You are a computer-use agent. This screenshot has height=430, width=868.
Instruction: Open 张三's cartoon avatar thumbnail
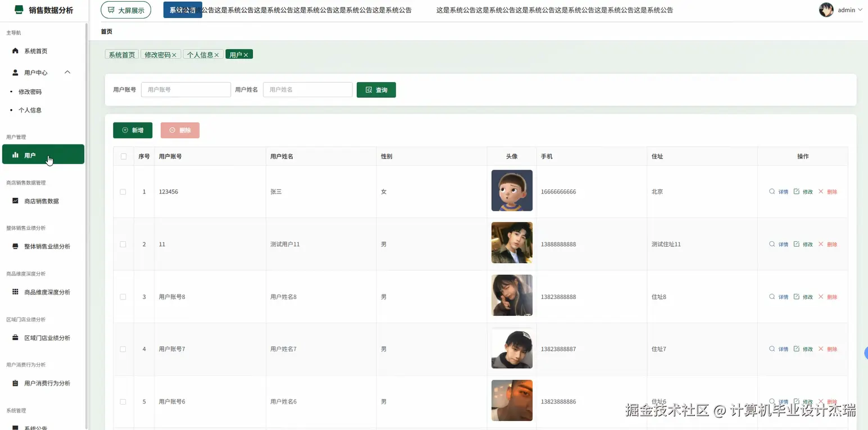pyautogui.click(x=512, y=191)
